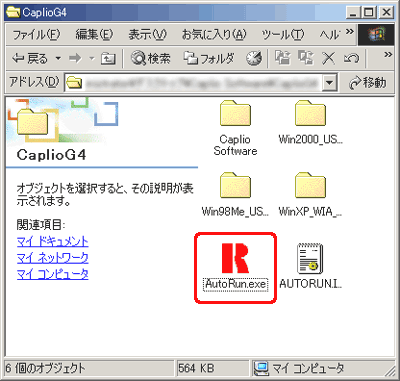The width and height of the screenshot is (400, 381).
Task: Open the View (表示) menu
Action: [148, 35]
